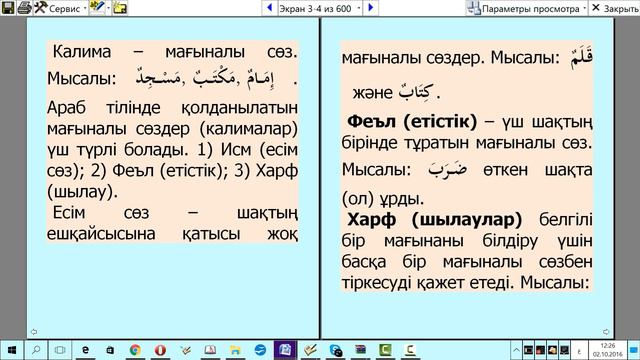Click the yellow folder note icon

(x=120, y=7)
